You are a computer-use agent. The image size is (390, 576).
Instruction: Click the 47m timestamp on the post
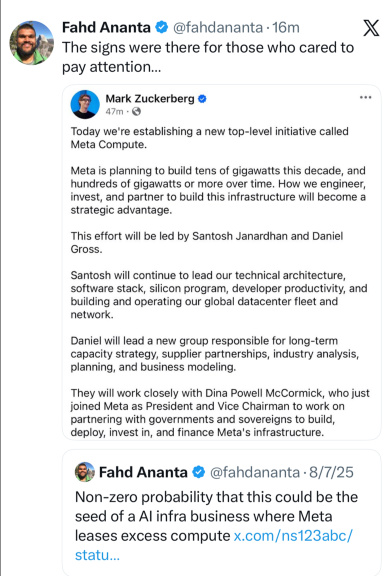(114, 111)
